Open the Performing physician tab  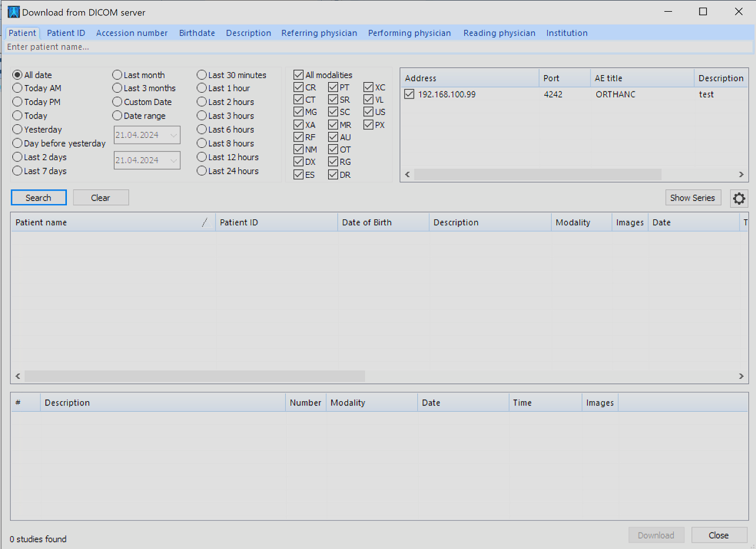[x=410, y=33]
